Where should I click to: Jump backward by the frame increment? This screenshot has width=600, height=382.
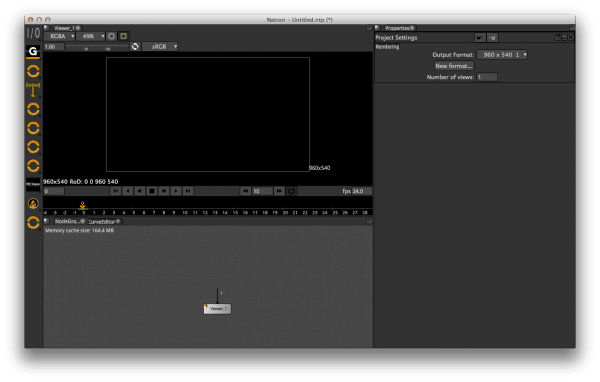pos(245,191)
